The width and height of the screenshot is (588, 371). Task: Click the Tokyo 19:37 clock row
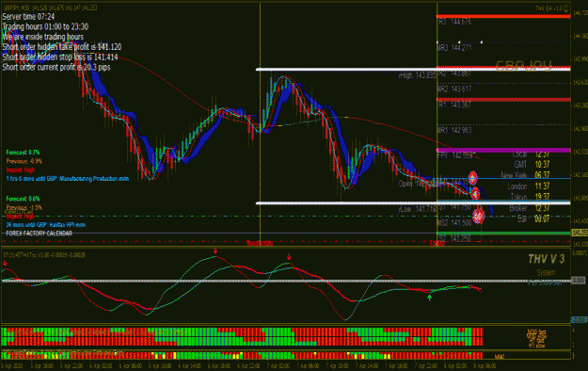531,197
